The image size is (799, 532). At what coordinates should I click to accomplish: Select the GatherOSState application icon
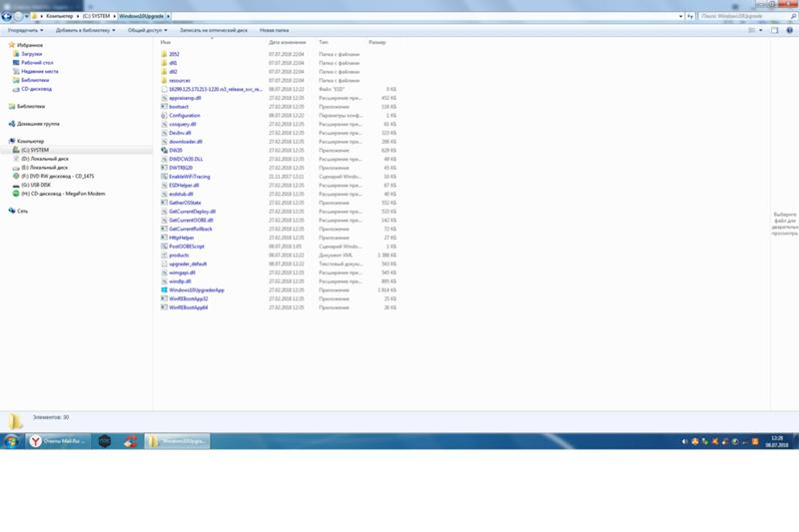click(164, 203)
